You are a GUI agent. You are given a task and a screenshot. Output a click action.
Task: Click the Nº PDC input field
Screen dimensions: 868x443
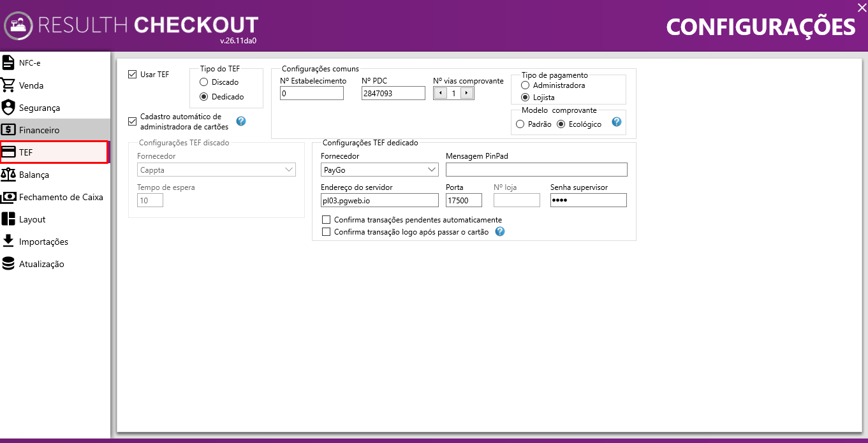(394, 93)
